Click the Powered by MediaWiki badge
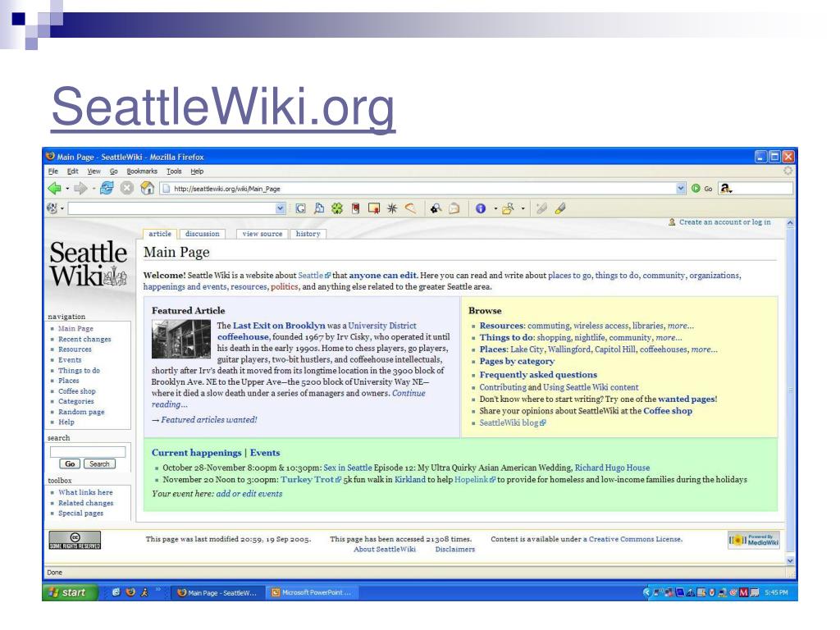 pos(753,540)
